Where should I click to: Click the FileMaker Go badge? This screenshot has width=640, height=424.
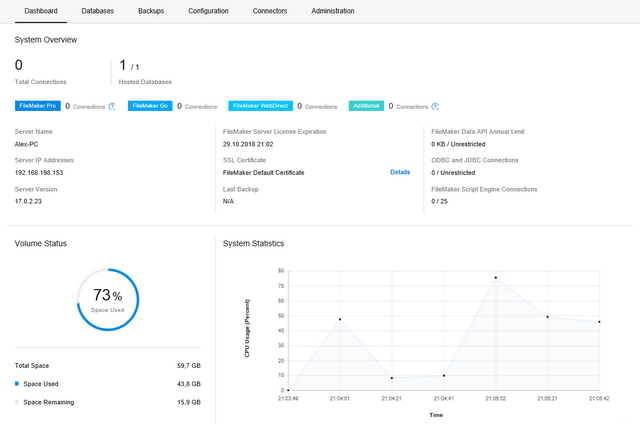150,106
